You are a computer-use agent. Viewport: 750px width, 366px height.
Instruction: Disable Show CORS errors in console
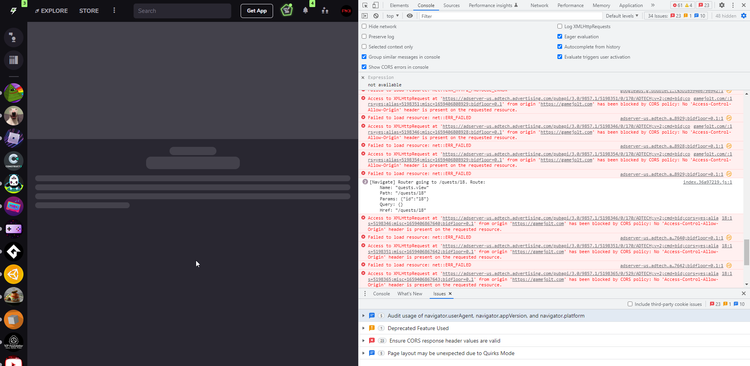(x=364, y=67)
